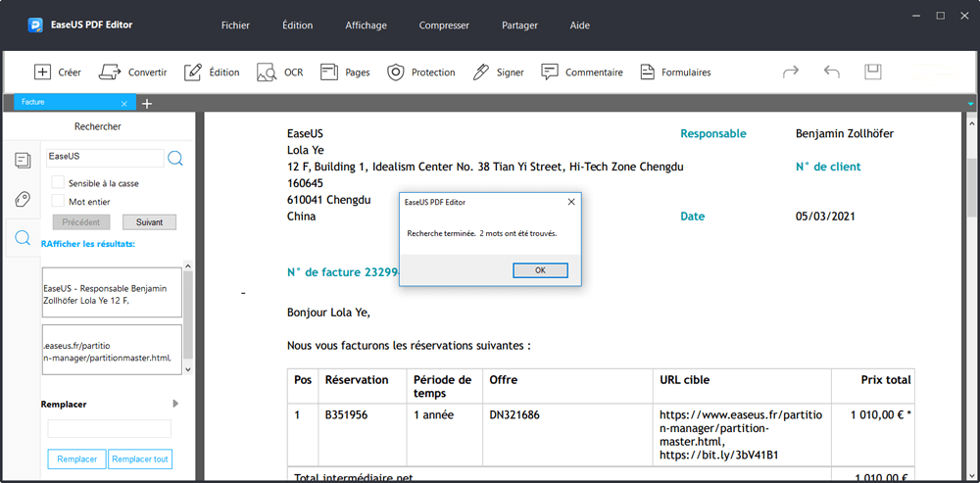Click the save floppy disk icon

pos(872,72)
